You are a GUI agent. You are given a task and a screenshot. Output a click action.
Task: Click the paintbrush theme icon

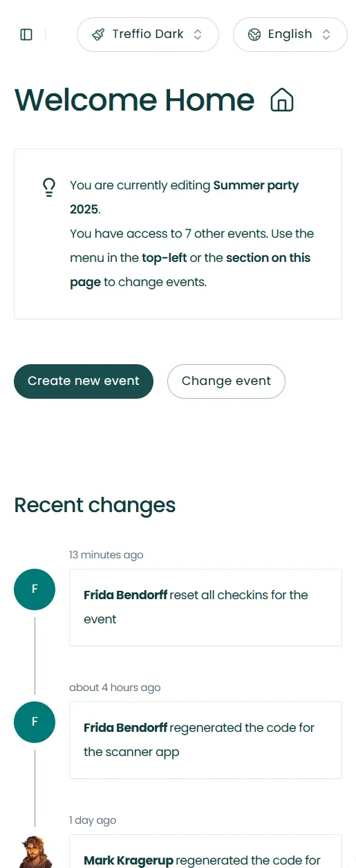99,35
